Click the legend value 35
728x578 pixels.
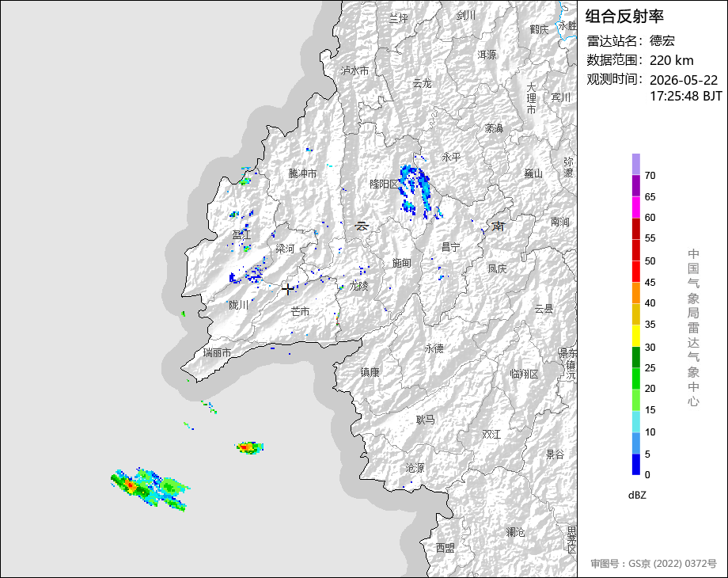pos(650,325)
